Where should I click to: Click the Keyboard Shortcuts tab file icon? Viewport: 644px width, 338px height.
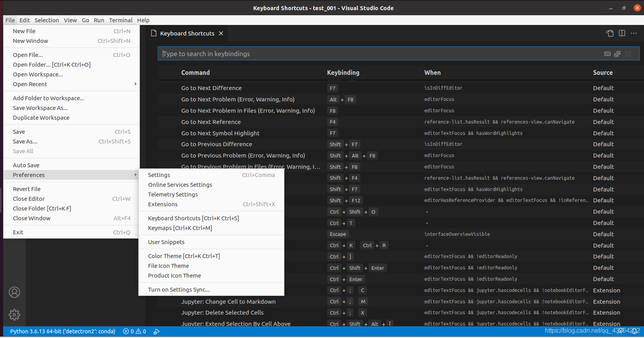(154, 34)
